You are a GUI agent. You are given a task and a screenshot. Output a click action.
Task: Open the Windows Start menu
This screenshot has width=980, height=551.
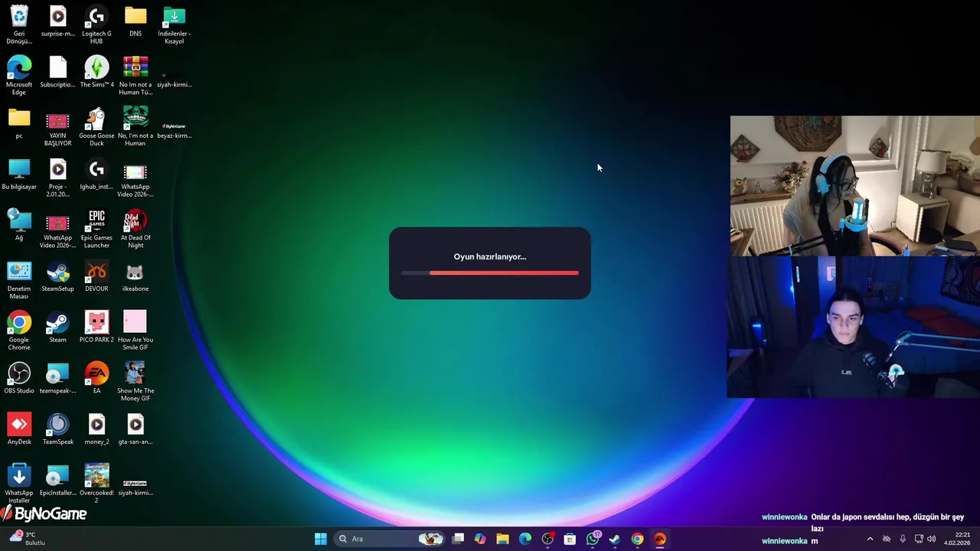coord(321,539)
